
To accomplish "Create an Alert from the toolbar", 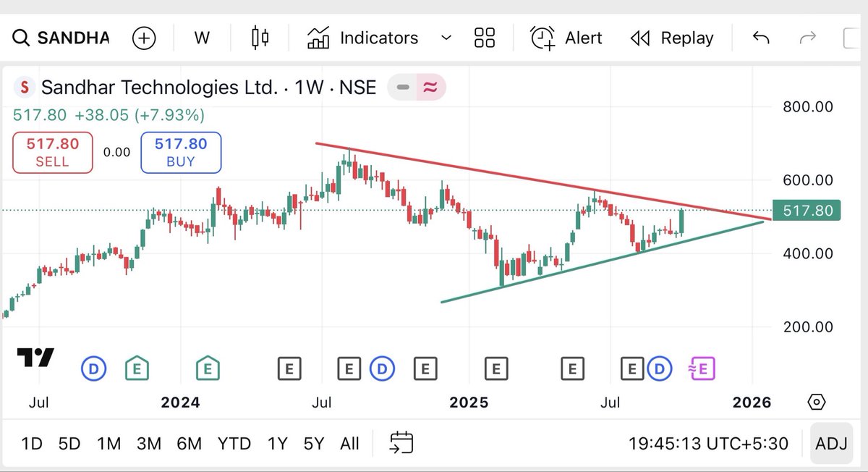I will click(x=566, y=38).
